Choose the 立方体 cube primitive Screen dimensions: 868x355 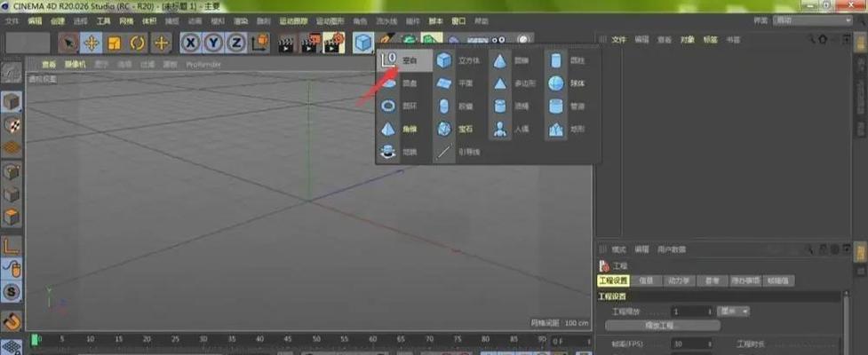pyautogui.click(x=459, y=60)
